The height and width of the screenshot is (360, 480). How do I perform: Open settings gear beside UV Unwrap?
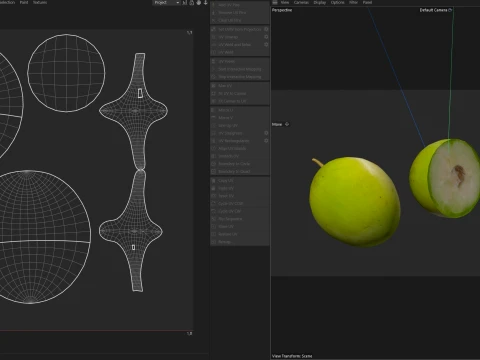click(266, 37)
